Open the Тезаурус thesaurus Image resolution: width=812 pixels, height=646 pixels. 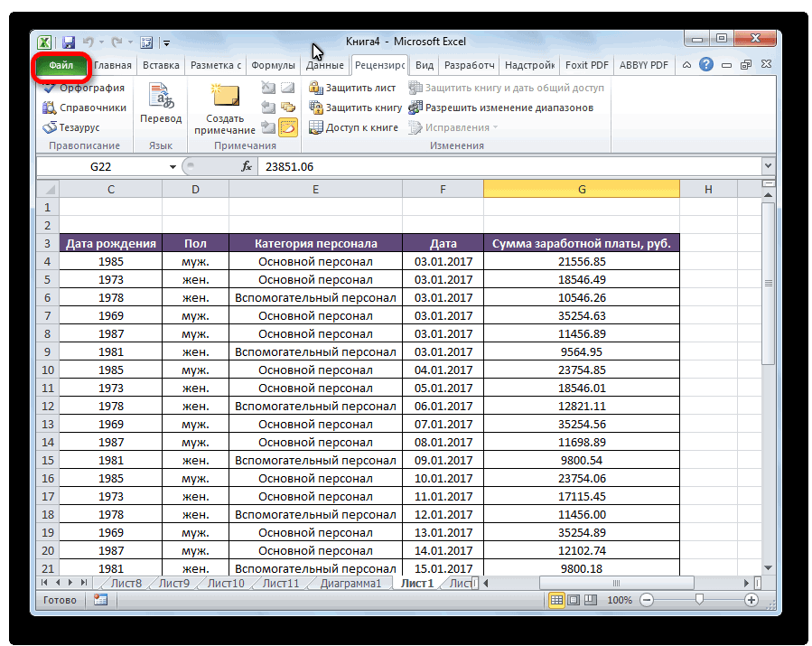(71, 127)
